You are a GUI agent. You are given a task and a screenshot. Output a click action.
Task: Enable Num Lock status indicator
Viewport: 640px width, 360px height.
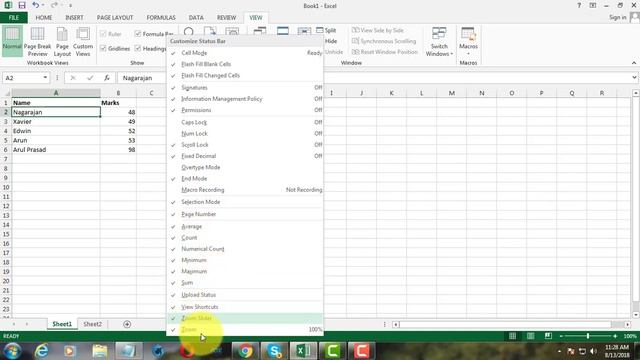tap(245, 133)
